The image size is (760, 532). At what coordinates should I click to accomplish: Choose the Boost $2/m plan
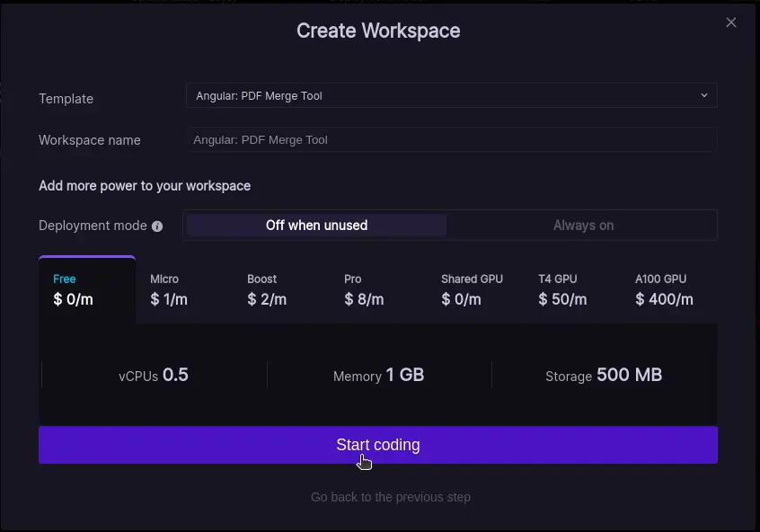click(281, 290)
